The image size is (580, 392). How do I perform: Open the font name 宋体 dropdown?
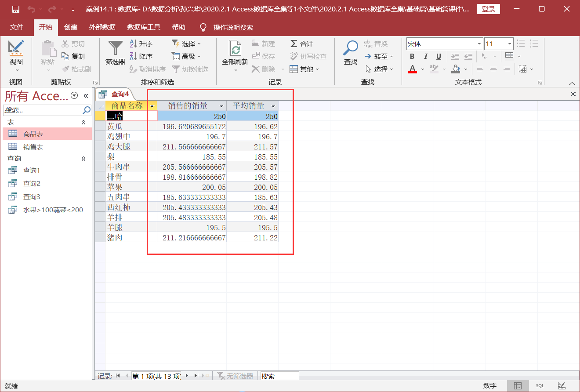tap(479, 44)
